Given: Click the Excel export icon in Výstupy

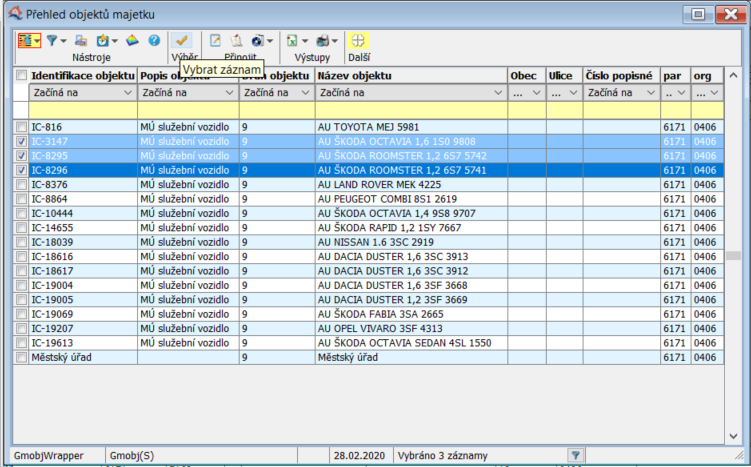Looking at the screenshot, I should click(291, 41).
